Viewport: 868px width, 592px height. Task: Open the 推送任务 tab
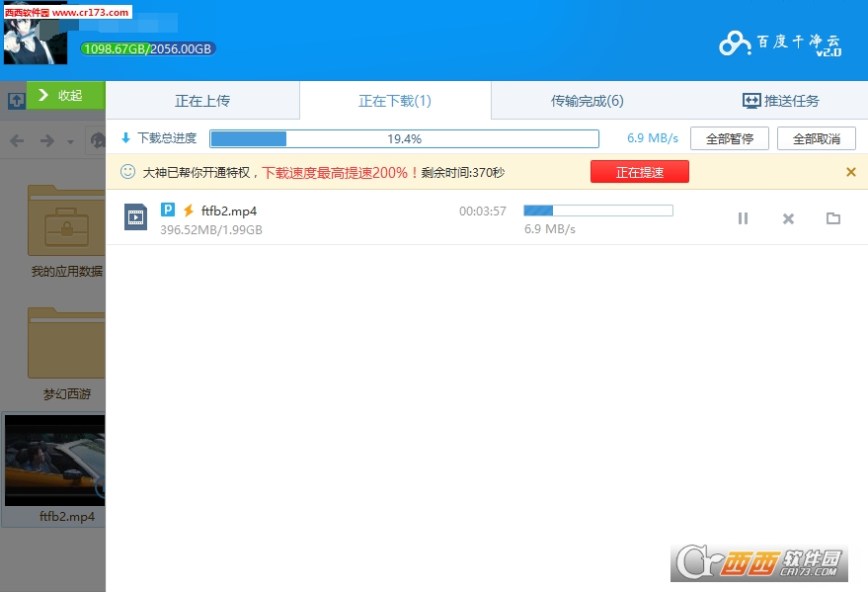tap(780, 101)
